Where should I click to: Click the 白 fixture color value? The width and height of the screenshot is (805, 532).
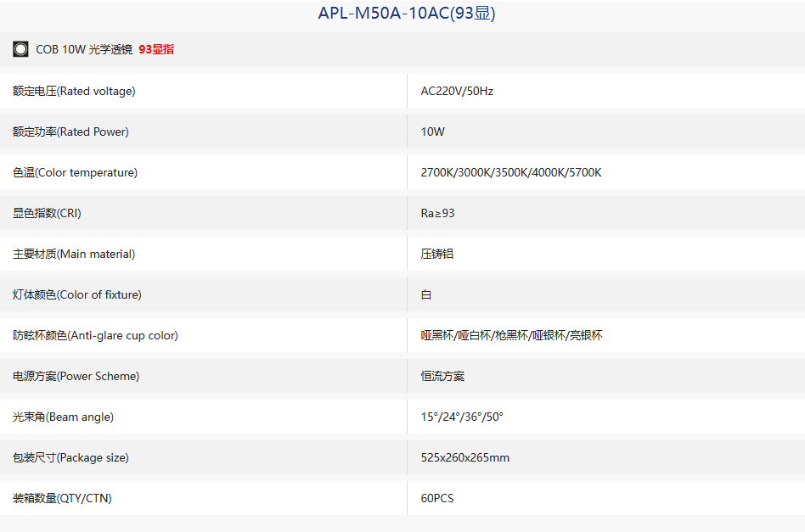(x=426, y=294)
